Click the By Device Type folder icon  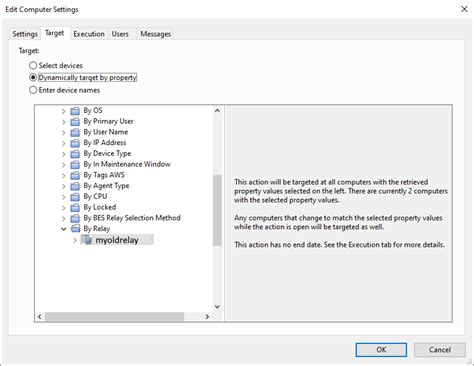(75, 154)
